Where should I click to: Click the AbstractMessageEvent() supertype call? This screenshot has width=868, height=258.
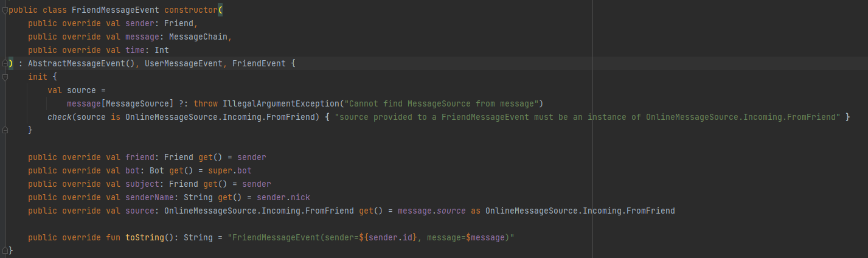point(82,64)
